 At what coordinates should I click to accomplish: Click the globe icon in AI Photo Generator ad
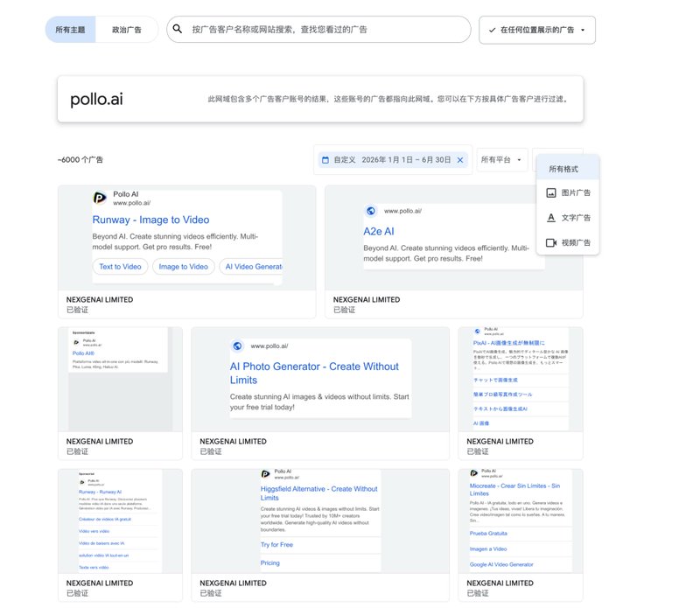coord(237,346)
